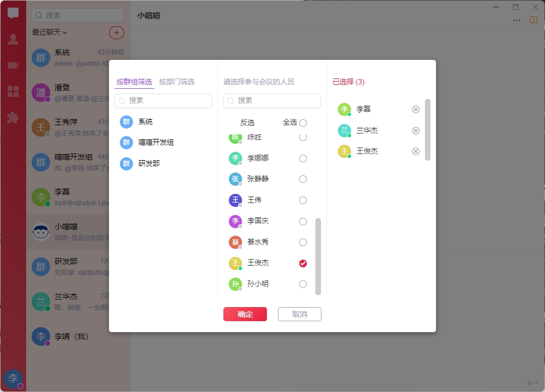Click the 取消 button
This screenshot has height=392, width=545.
[x=299, y=314]
